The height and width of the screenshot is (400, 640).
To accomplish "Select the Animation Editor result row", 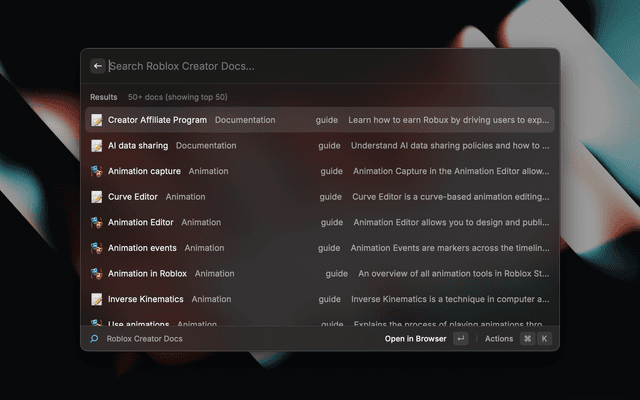I will point(320,222).
